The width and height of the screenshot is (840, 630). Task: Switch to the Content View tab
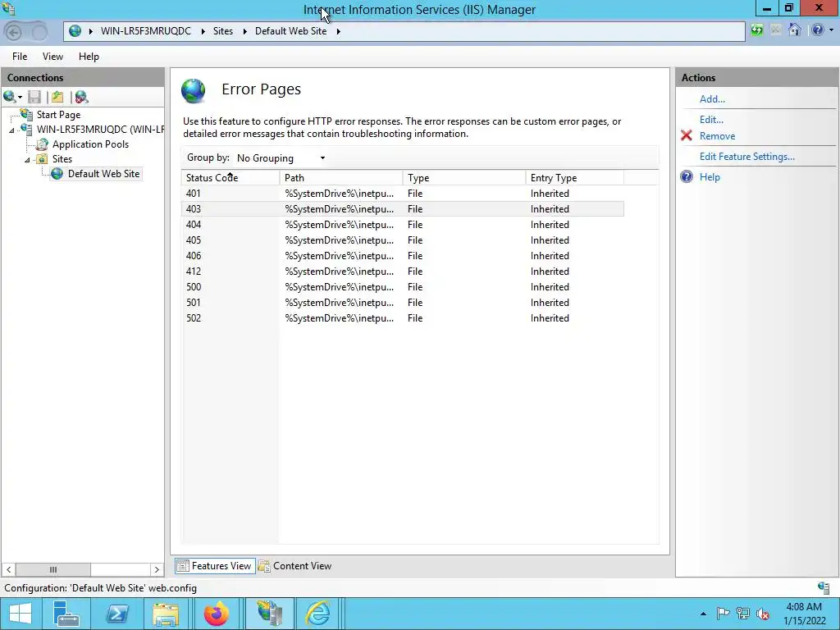[295, 566]
